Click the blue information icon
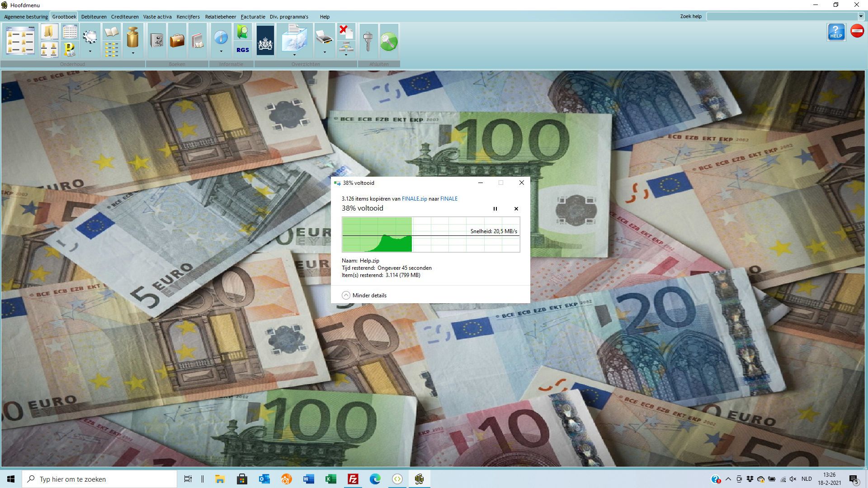868x488 pixels. 221,37
